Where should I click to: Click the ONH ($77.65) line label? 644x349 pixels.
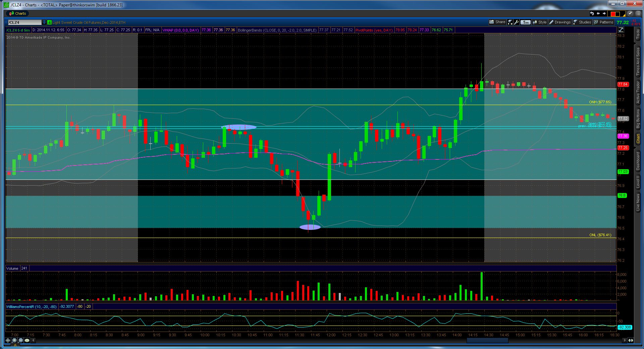[600, 102]
